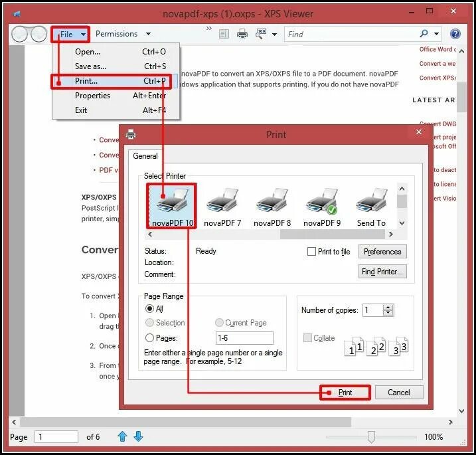Click the Number of copies field

coord(373,310)
